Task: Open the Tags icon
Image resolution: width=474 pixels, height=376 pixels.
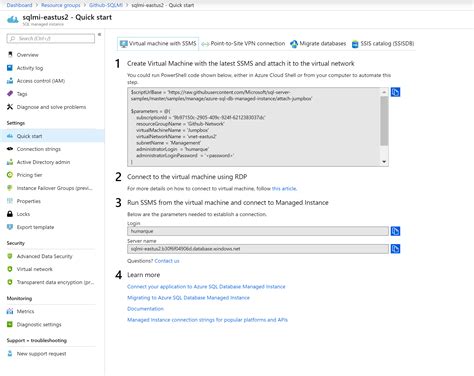Action: [x=10, y=94]
